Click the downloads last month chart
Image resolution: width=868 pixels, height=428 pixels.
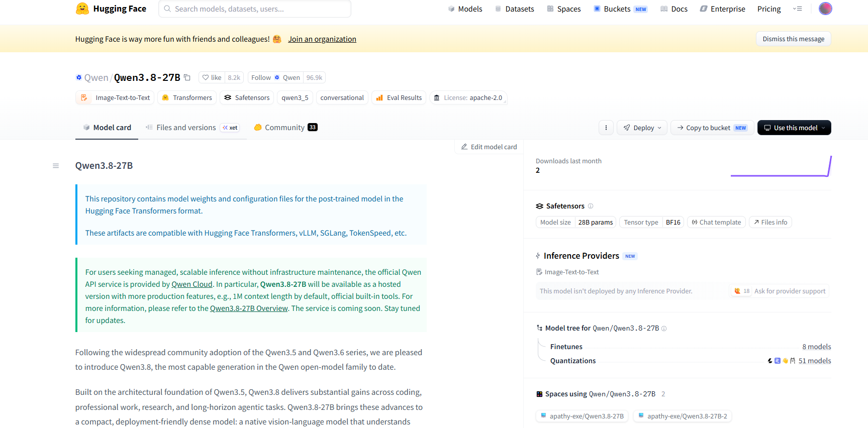(781, 166)
